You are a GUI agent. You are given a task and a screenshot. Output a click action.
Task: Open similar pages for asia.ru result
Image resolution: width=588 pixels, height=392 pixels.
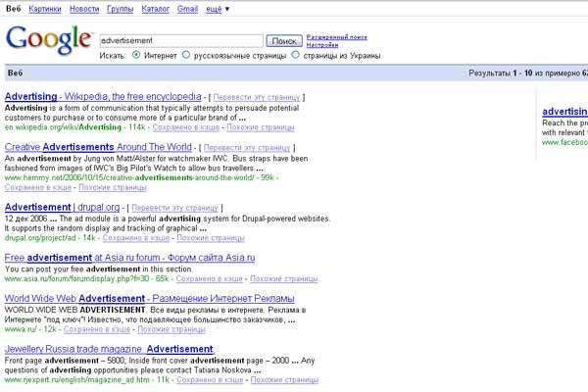tap(284, 278)
